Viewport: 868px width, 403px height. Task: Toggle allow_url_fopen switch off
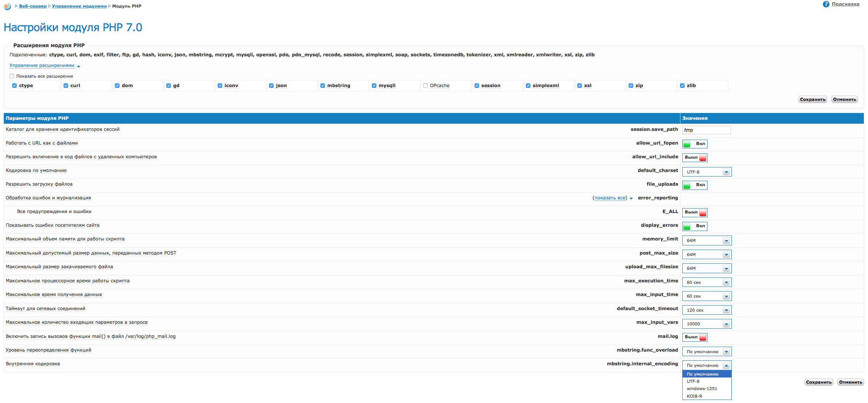coord(694,144)
